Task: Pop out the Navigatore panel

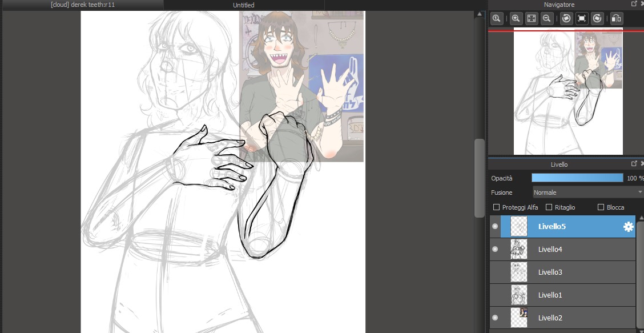Action: point(634,3)
